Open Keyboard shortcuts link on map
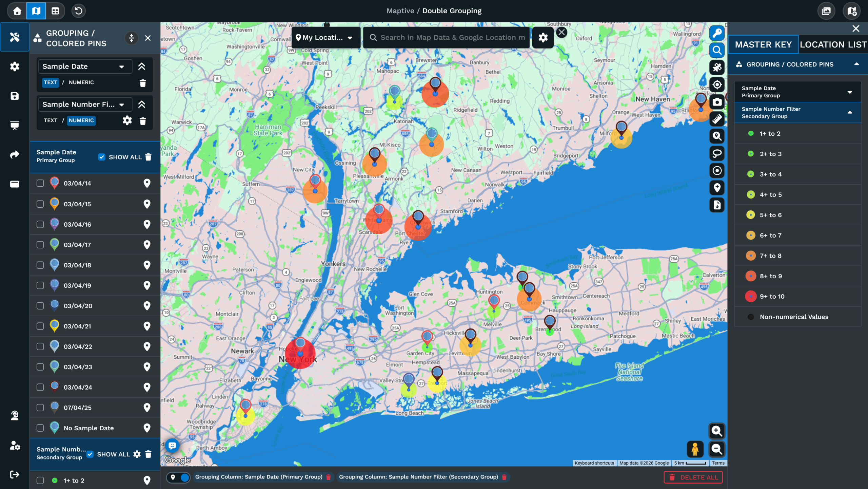 [x=594, y=463]
